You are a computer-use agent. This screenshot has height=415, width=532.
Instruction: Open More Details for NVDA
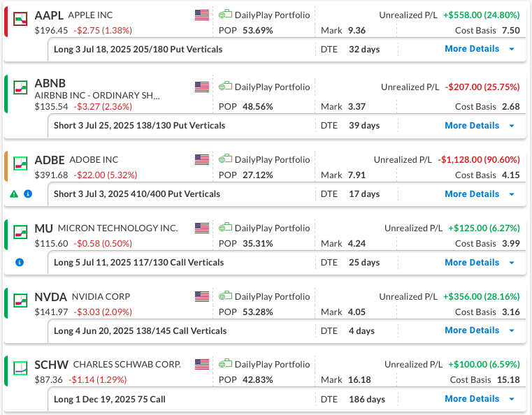(472, 330)
